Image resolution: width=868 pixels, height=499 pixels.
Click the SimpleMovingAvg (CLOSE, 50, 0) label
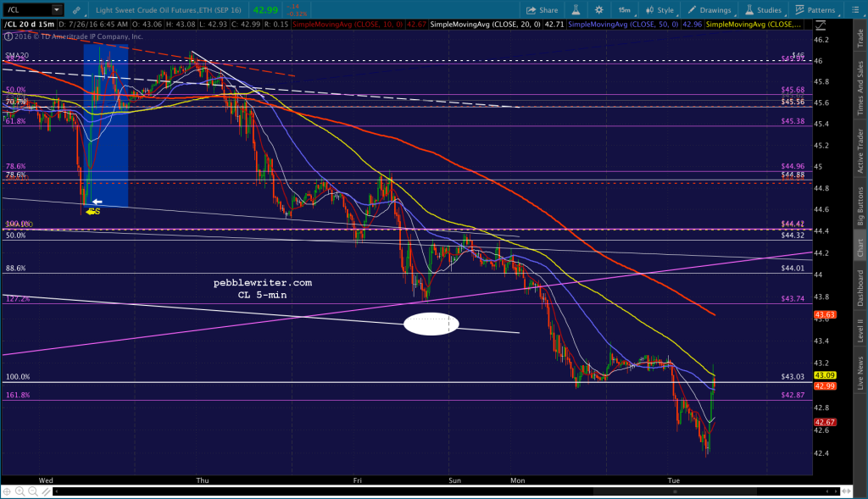tap(623, 25)
